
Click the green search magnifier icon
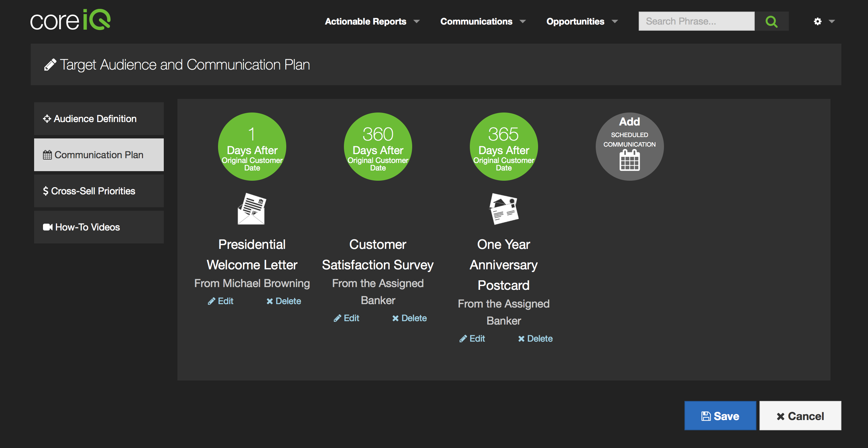click(771, 21)
